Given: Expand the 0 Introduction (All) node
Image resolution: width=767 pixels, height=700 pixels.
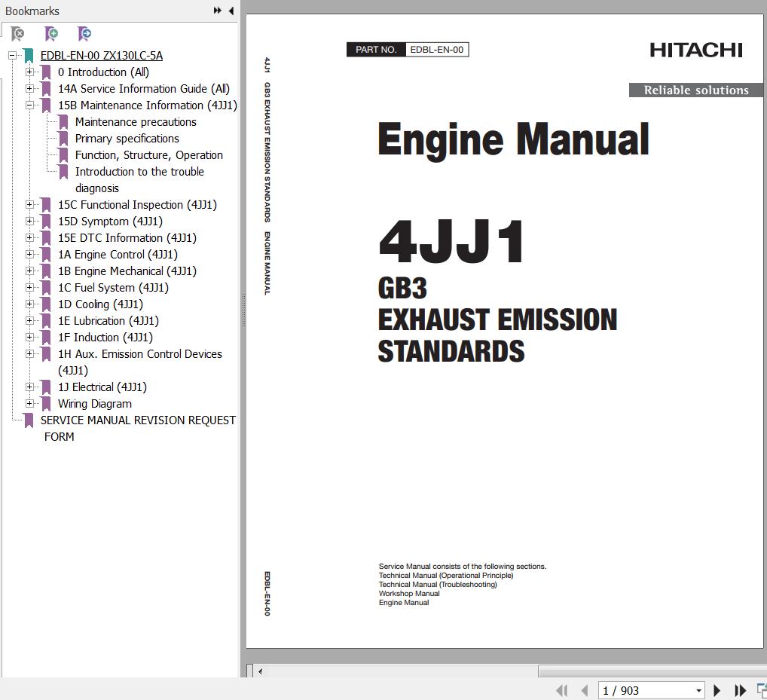Looking at the screenshot, I should pyautogui.click(x=30, y=72).
